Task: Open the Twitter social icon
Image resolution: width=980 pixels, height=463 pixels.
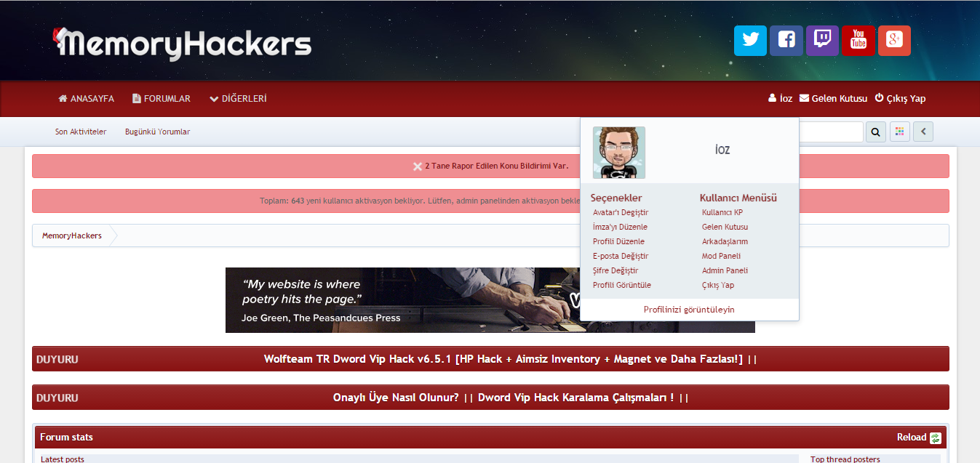Action: [750, 41]
